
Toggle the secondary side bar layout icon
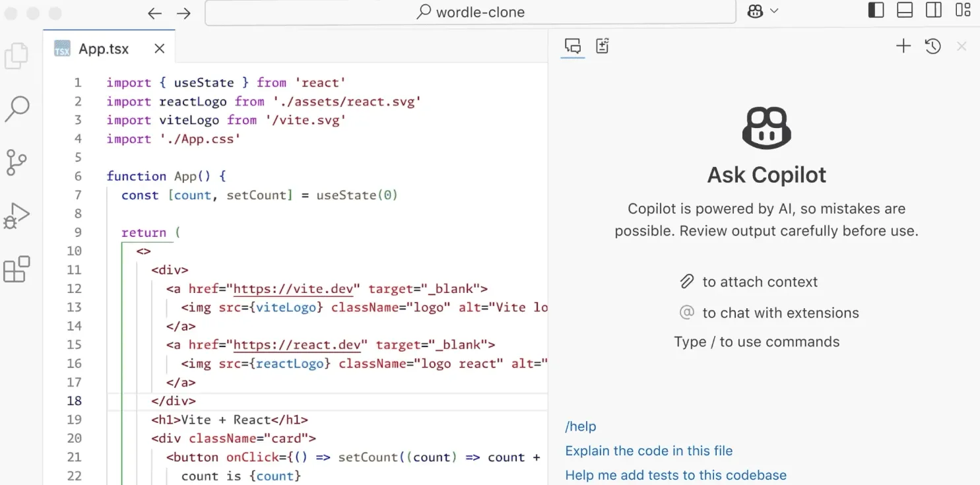pyautogui.click(x=934, y=11)
